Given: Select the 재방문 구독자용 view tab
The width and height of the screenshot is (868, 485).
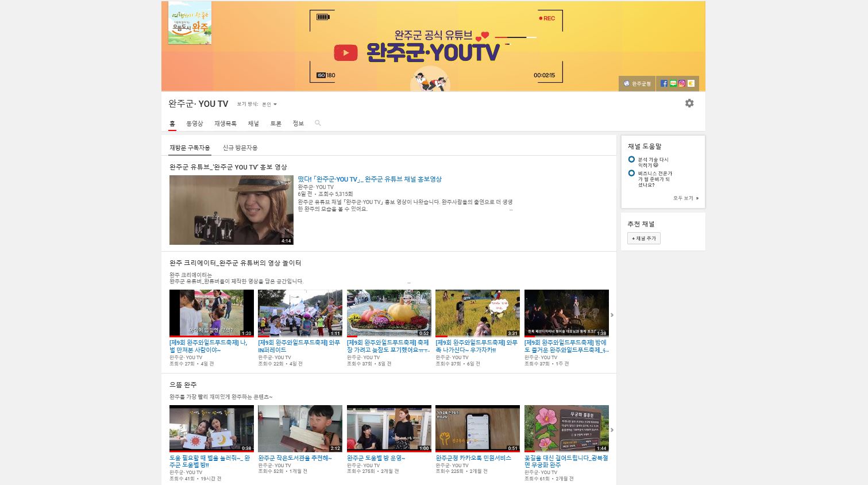Looking at the screenshot, I should click(x=190, y=148).
